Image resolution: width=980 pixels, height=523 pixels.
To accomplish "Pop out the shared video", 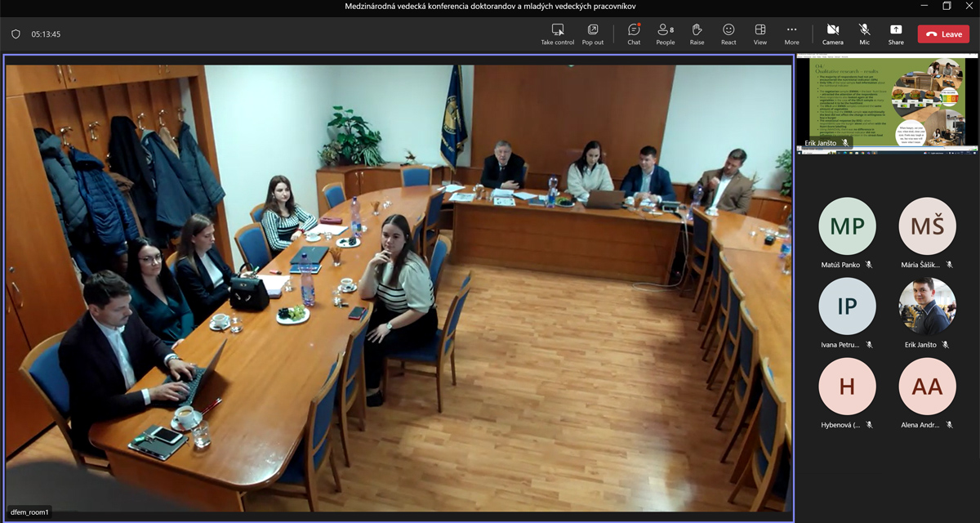I will point(593,34).
